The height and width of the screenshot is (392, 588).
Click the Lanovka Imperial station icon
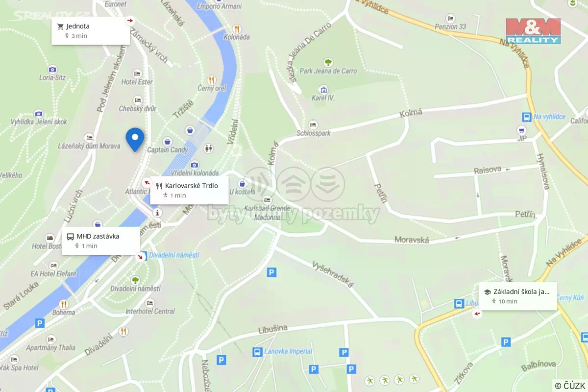point(257,351)
